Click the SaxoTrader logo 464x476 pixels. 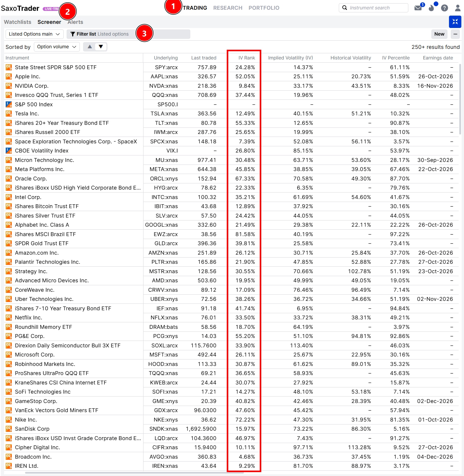[20, 8]
